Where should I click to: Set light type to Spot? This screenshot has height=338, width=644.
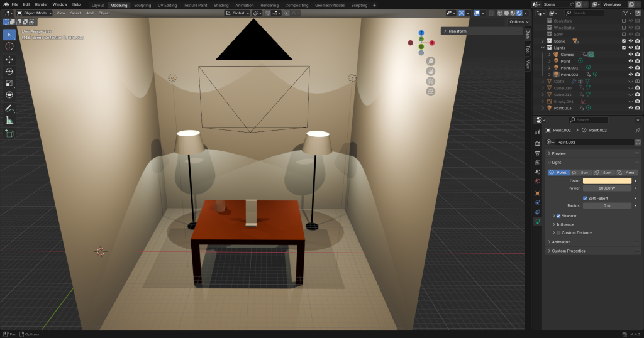point(604,172)
